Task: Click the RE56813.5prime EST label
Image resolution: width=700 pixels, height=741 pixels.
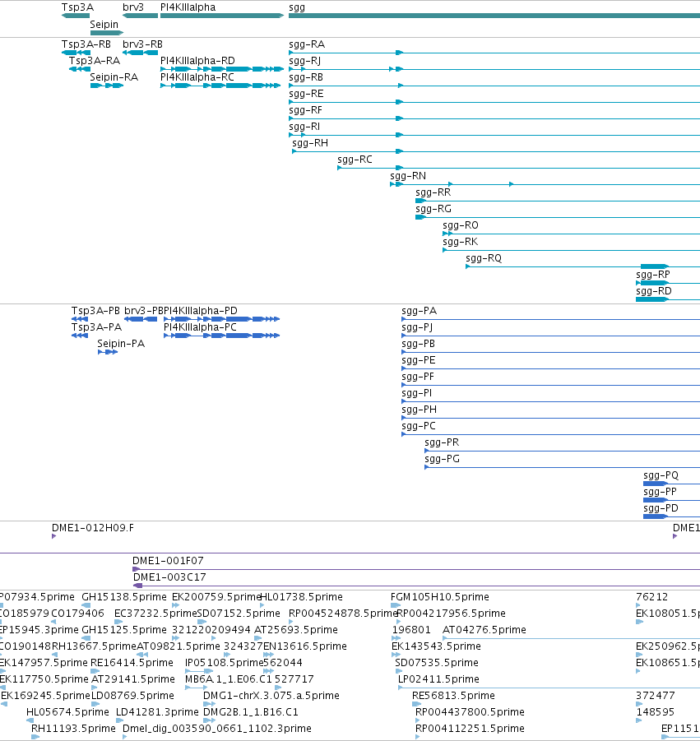Action: 453,696
